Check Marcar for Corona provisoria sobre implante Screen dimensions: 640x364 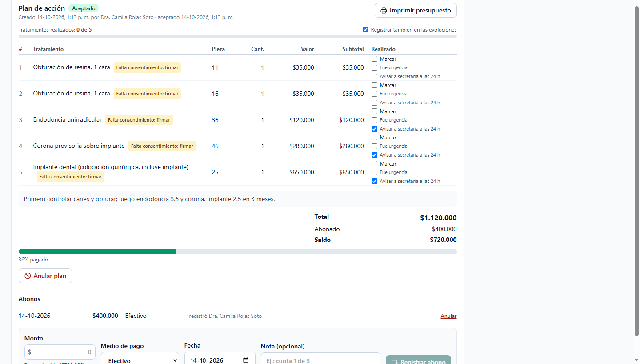[x=374, y=138]
